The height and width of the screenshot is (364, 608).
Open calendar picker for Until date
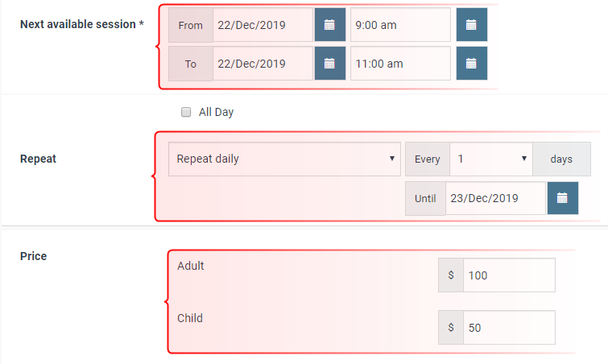(x=563, y=198)
